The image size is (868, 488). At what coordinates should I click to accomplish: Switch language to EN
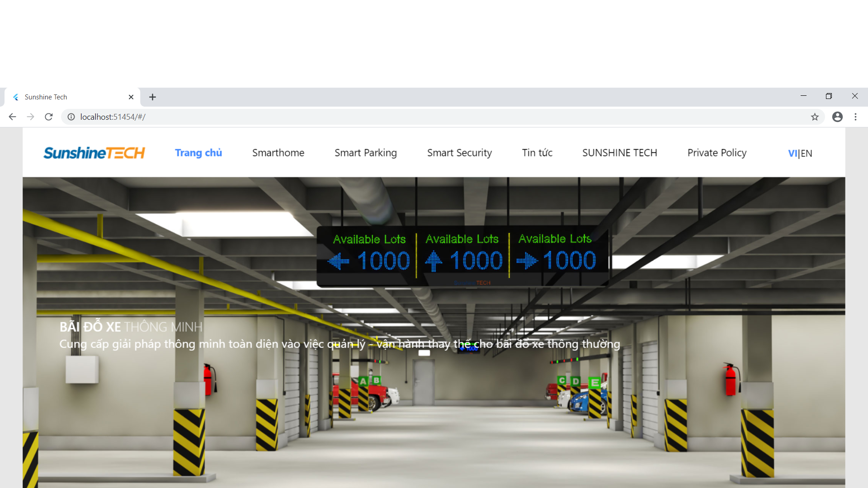point(807,154)
